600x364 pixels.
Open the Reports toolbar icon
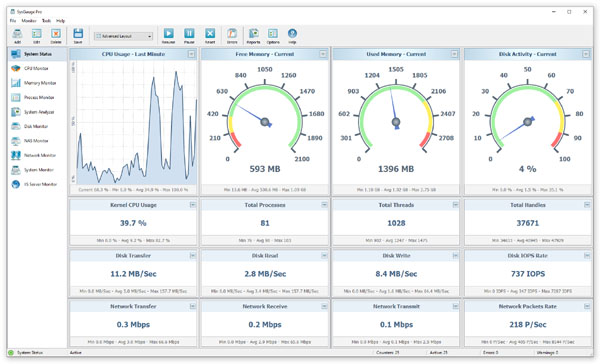[x=253, y=36]
